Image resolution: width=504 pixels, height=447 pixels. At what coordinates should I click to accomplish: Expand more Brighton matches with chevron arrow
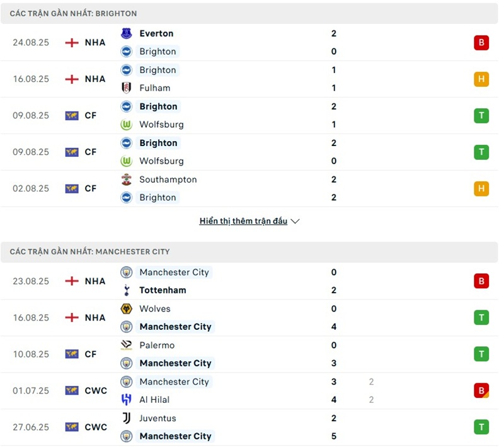pos(295,222)
